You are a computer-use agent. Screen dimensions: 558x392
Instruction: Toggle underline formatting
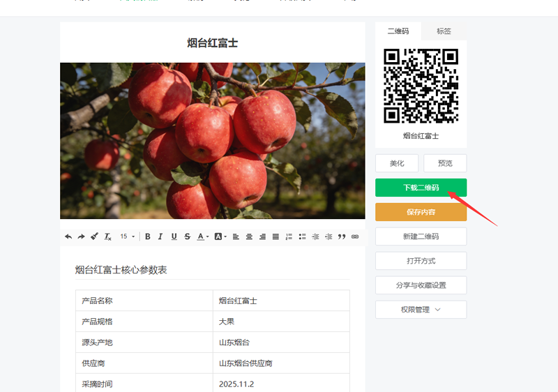pyautogui.click(x=174, y=236)
